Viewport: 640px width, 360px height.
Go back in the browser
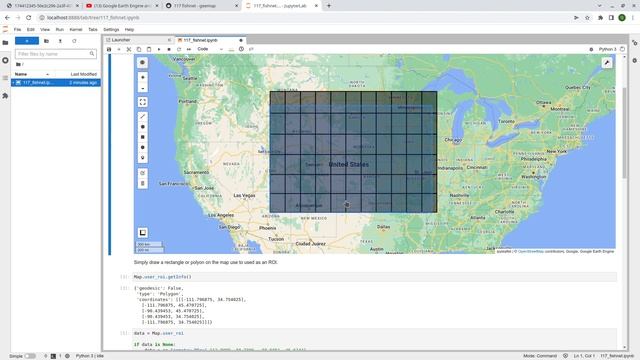coord(7,18)
